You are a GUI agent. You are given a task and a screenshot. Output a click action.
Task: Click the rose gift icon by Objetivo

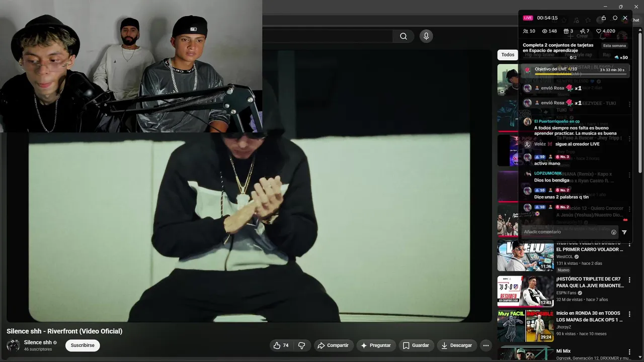pos(528,70)
